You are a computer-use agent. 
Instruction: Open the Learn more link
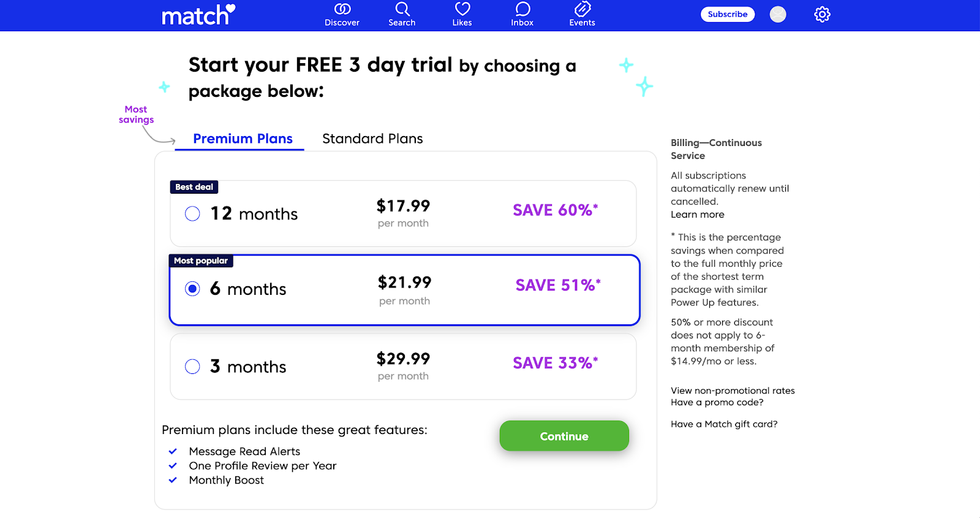click(697, 215)
